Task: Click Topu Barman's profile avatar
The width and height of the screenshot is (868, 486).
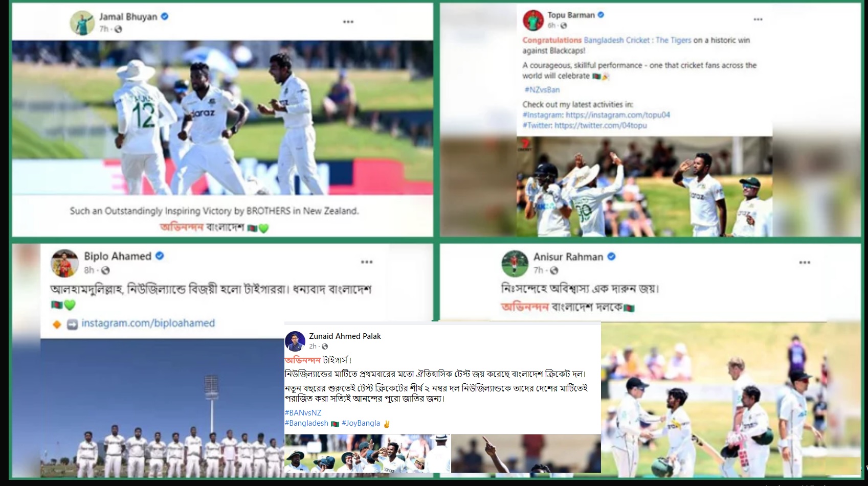Action: [x=533, y=20]
